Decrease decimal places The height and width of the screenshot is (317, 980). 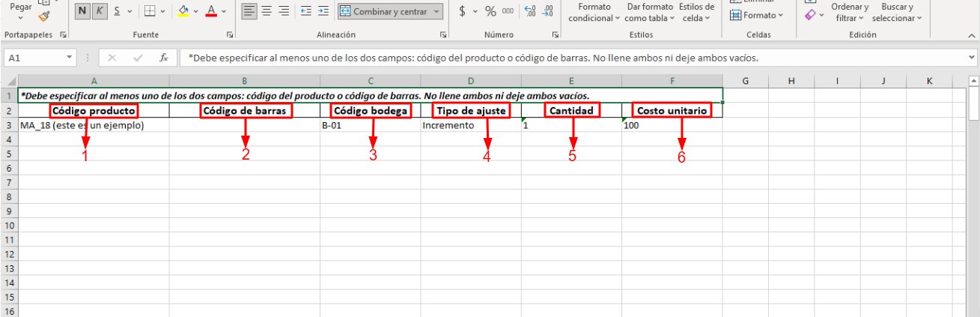point(547,11)
